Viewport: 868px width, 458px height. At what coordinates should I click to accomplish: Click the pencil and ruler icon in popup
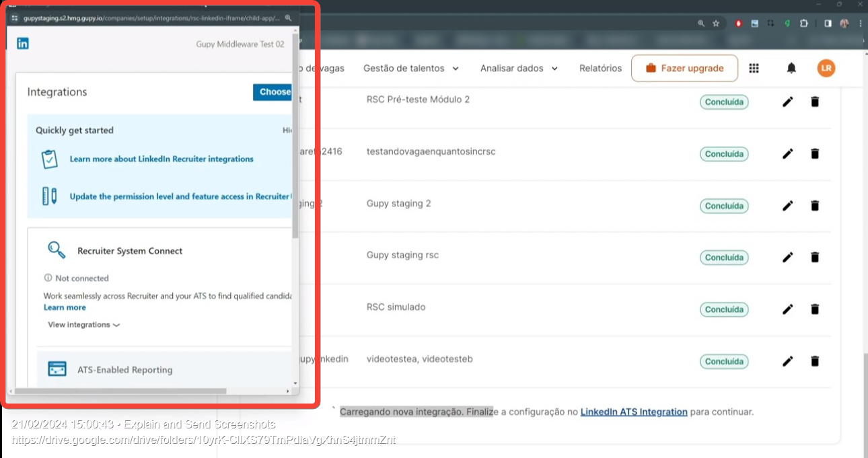tap(49, 196)
